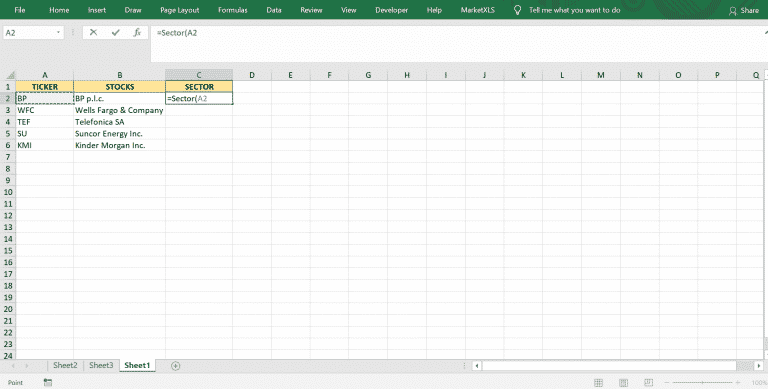Zoom in with the plus button

point(738,383)
